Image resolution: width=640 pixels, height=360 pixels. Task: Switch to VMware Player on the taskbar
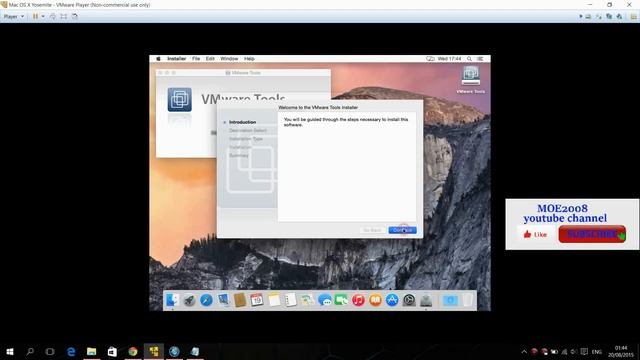click(x=153, y=351)
